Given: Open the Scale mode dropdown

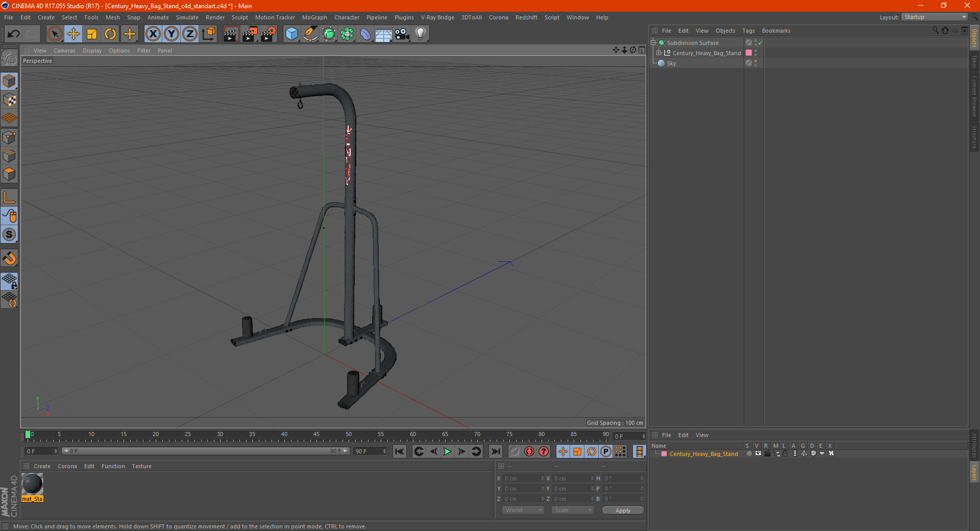Looking at the screenshot, I should [x=573, y=510].
